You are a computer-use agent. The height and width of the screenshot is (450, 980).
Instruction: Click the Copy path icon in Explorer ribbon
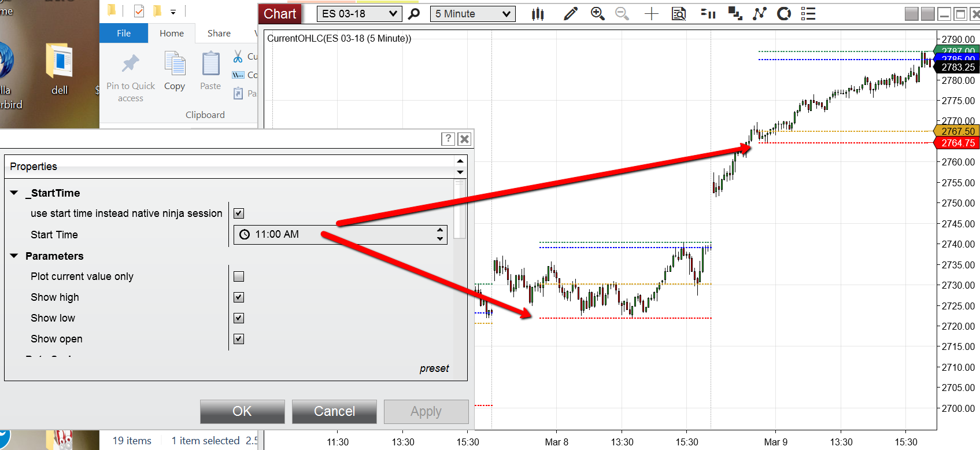coord(238,75)
